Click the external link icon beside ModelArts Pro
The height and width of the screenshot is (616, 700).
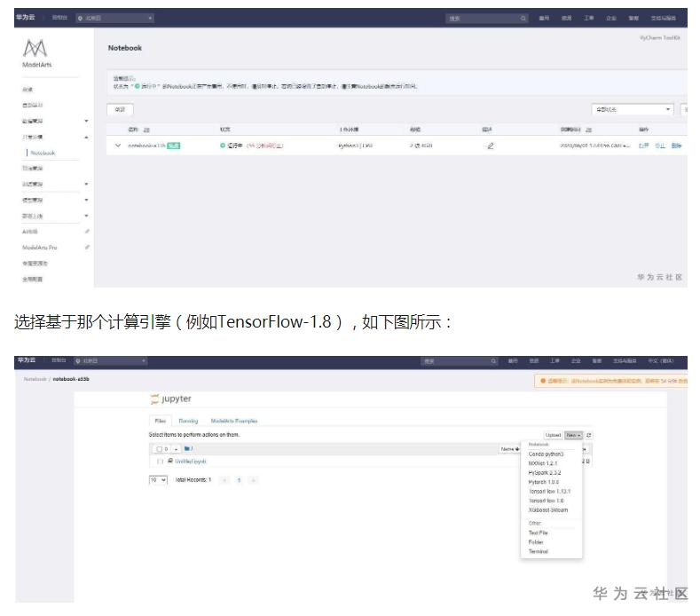coord(87,247)
